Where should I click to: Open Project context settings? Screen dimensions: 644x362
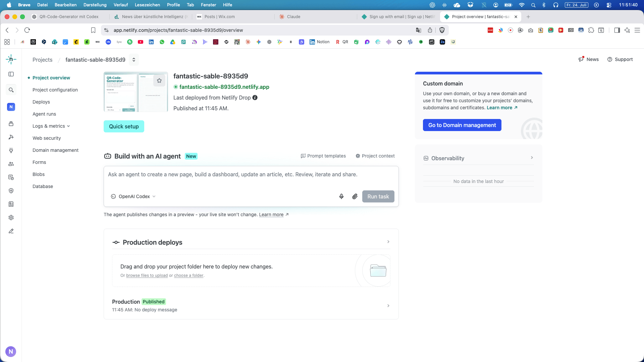[x=375, y=156]
